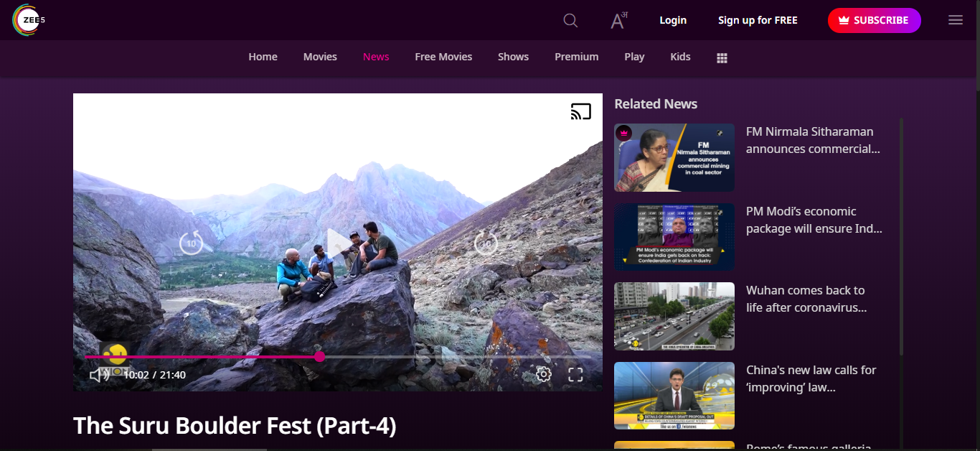The image size is (980, 451).
Task: Open Wuhan comes back to life thumbnail
Action: coord(674,316)
